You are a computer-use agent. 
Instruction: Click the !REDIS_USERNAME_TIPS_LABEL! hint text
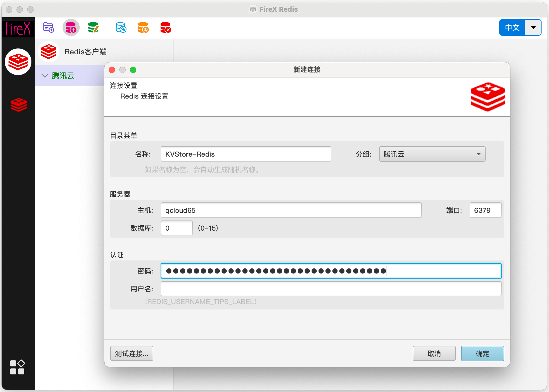click(200, 302)
